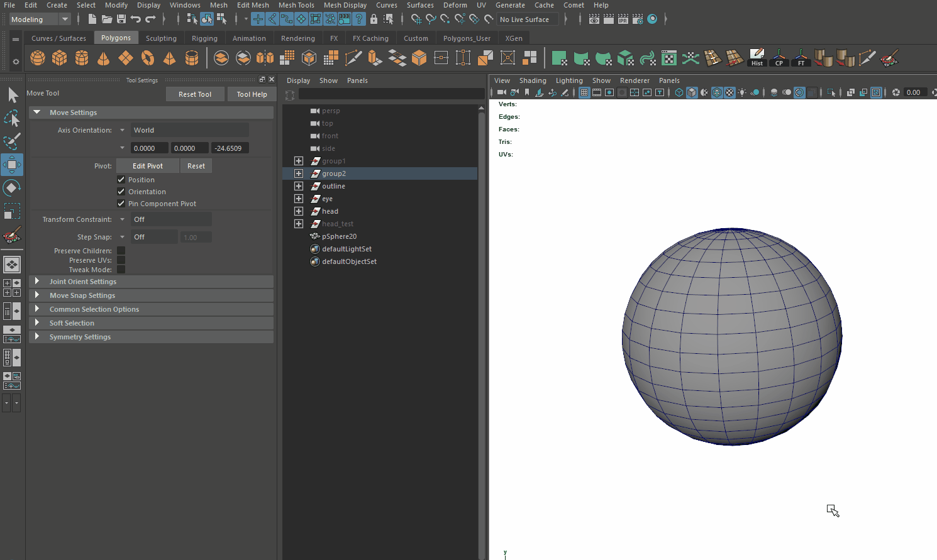Click the Save Scene disk icon
Screen dimensions: 937x560
point(121,19)
